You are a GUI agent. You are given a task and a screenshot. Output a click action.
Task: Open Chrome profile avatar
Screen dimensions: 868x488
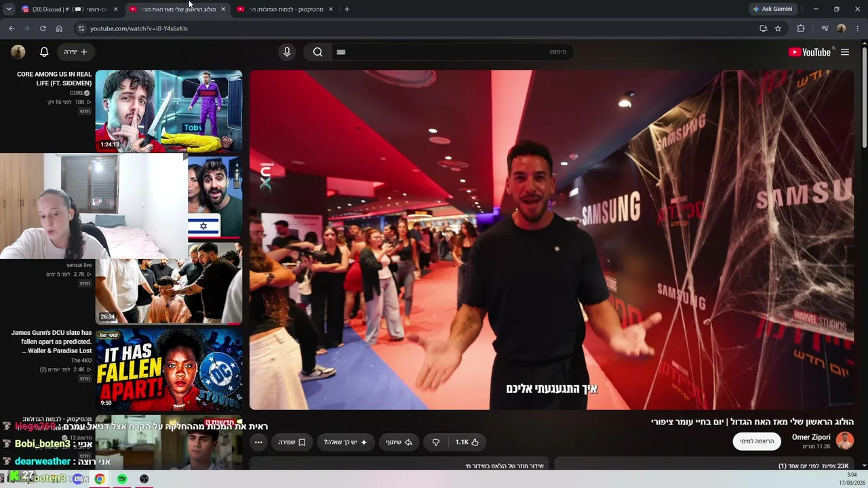(842, 28)
